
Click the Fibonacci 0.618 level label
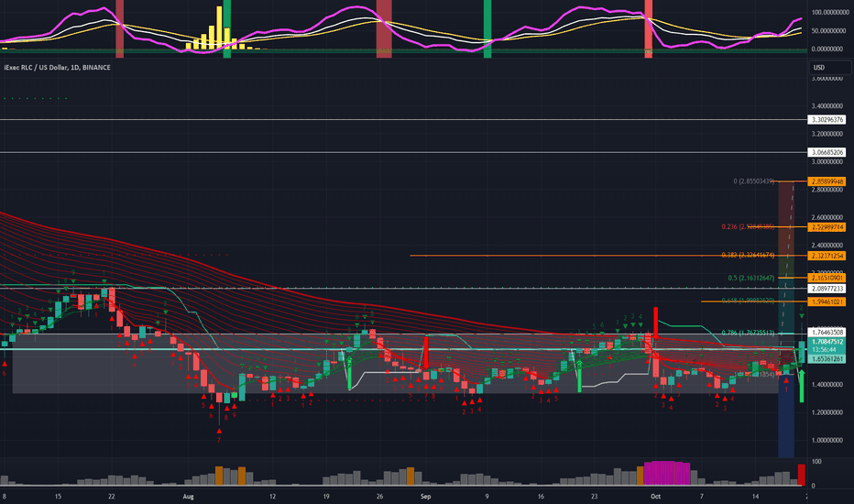click(x=748, y=301)
